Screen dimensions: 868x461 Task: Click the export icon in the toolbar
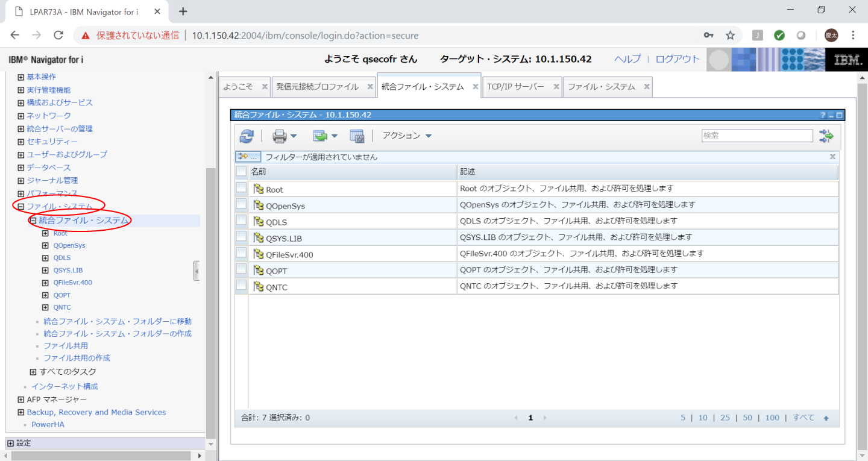(x=320, y=136)
